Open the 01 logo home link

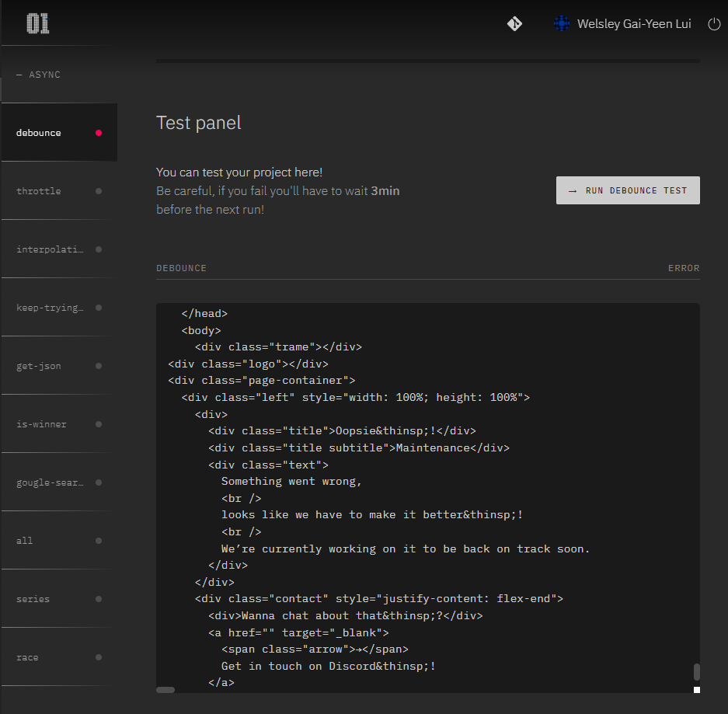pyautogui.click(x=37, y=23)
